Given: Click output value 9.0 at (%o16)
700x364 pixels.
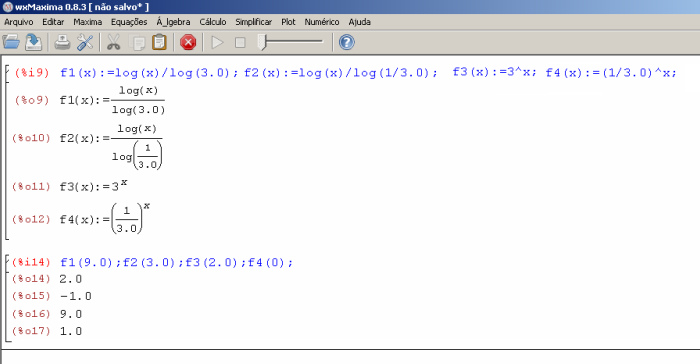Looking at the screenshot, I should coord(71,314).
